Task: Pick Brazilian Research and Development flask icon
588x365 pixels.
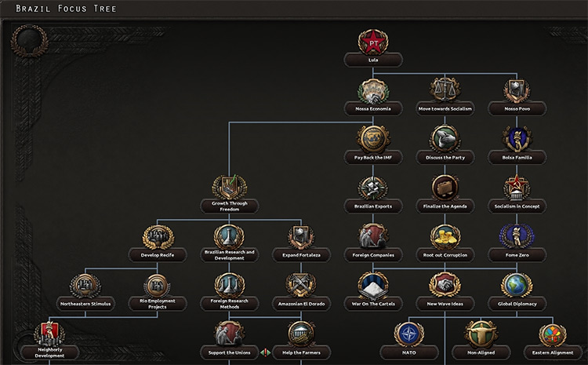Action: [230, 237]
